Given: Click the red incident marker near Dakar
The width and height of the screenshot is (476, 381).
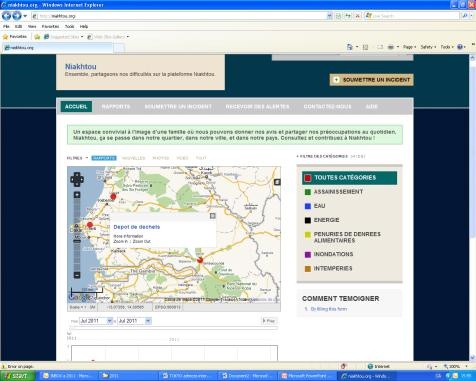Looking at the screenshot, I should tap(90, 225).
